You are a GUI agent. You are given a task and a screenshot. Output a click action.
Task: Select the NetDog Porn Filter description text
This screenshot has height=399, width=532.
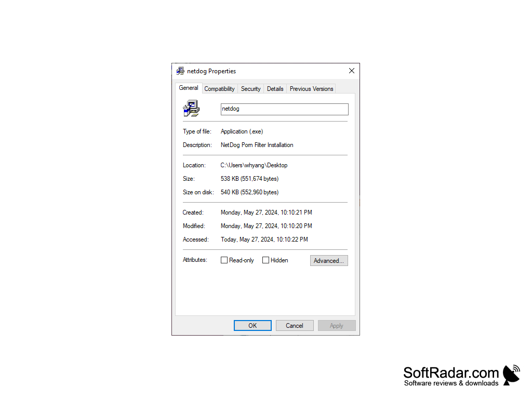tap(257, 145)
